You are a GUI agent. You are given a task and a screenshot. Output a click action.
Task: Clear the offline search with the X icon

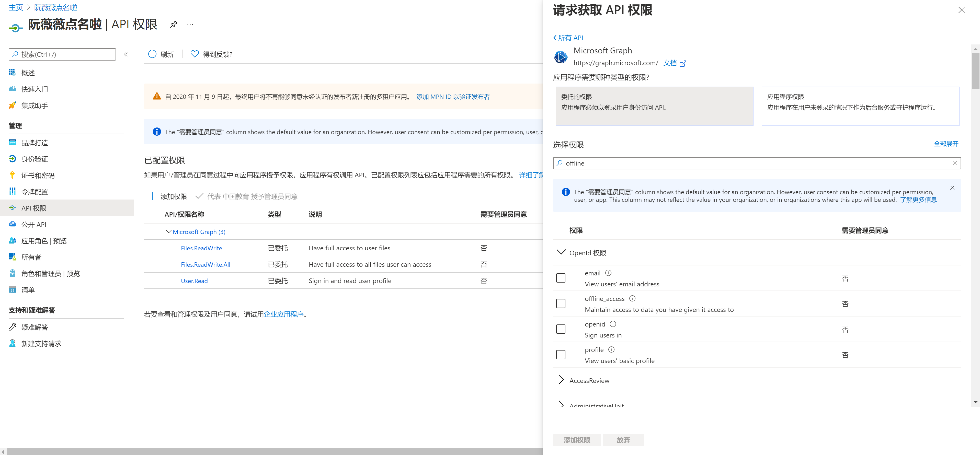pos(955,163)
